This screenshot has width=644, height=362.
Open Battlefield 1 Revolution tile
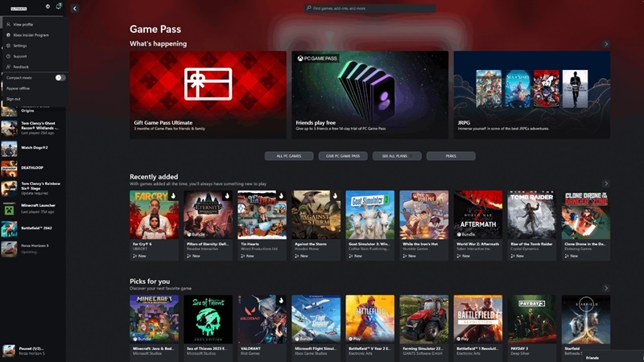click(x=478, y=328)
